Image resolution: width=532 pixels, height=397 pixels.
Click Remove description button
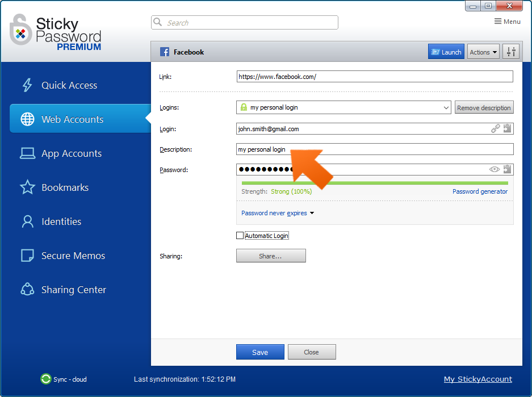[484, 107]
